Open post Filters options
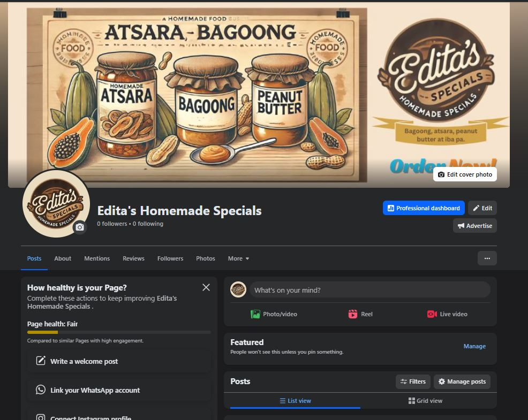This screenshot has width=528, height=420. coord(413,381)
